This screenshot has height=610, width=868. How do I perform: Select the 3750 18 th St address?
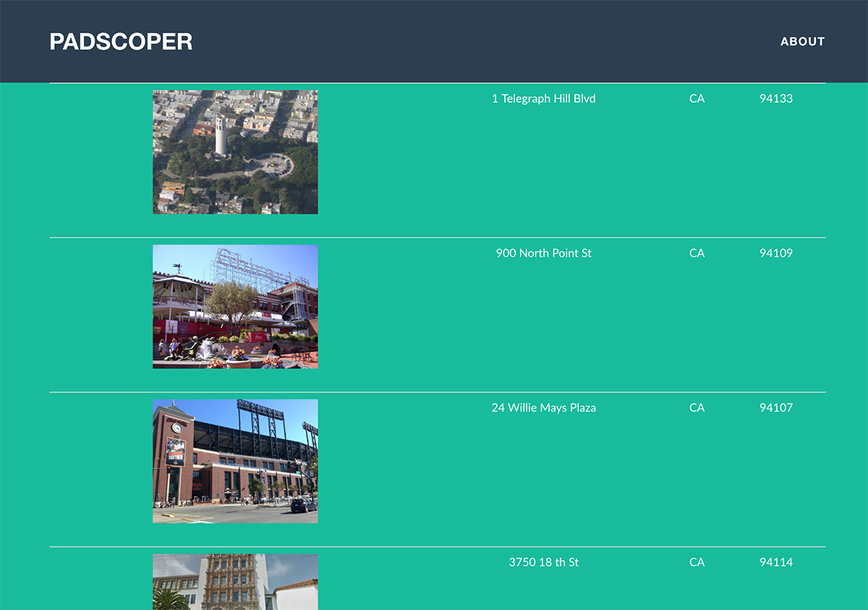point(544,562)
